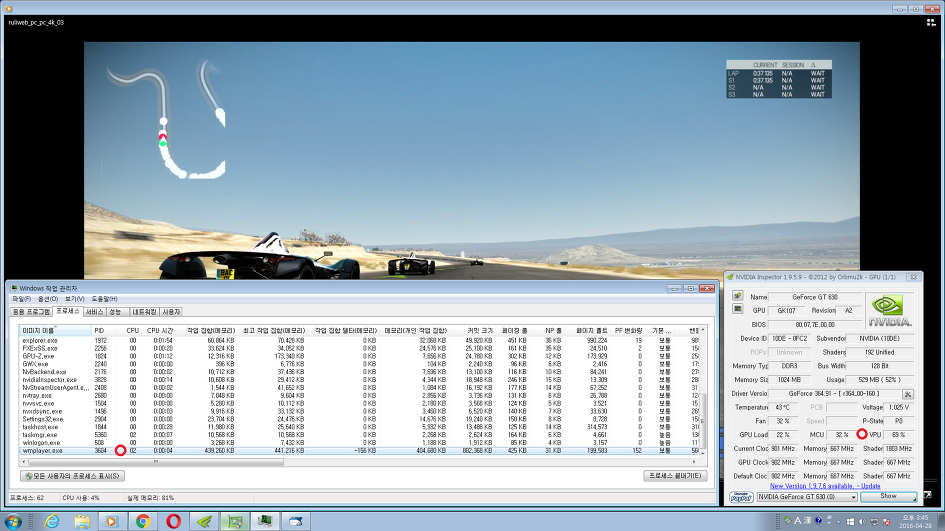This screenshot has width=945, height=531.
Task: Open the NVIDIA GeForce GT 630 GPU selection dropdown
Action: pyautogui.click(x=807, y=497)
